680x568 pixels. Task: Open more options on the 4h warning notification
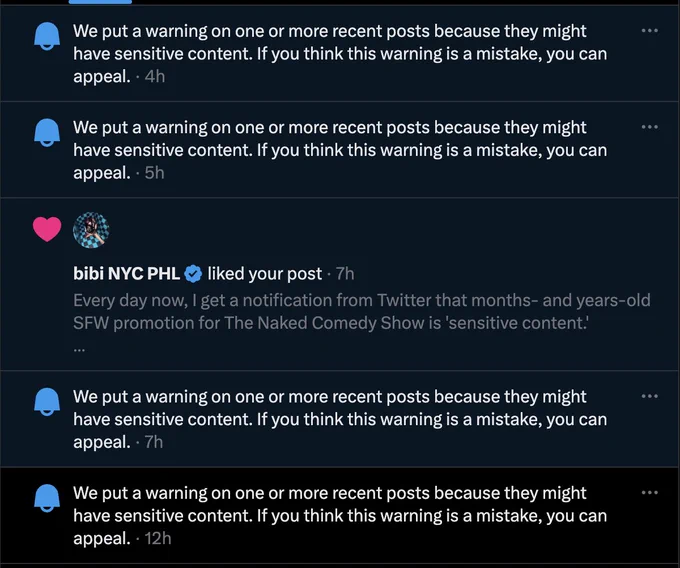[x=650, y=30]
